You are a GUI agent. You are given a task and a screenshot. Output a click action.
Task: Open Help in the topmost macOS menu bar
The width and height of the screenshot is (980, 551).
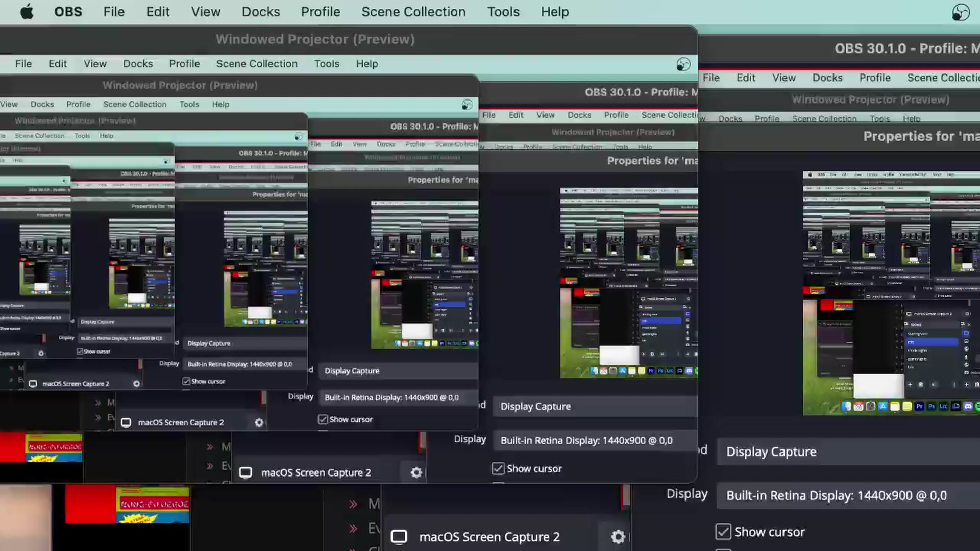tap(555, 12)
